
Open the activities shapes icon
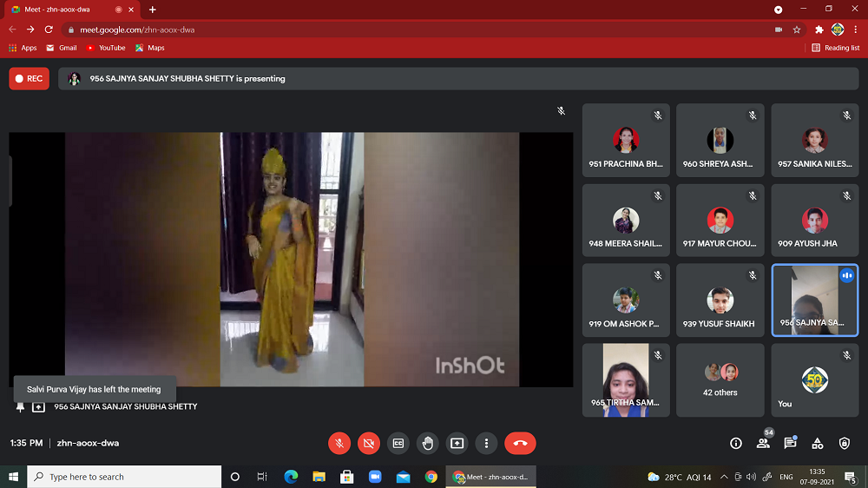[x=817, y=443]
